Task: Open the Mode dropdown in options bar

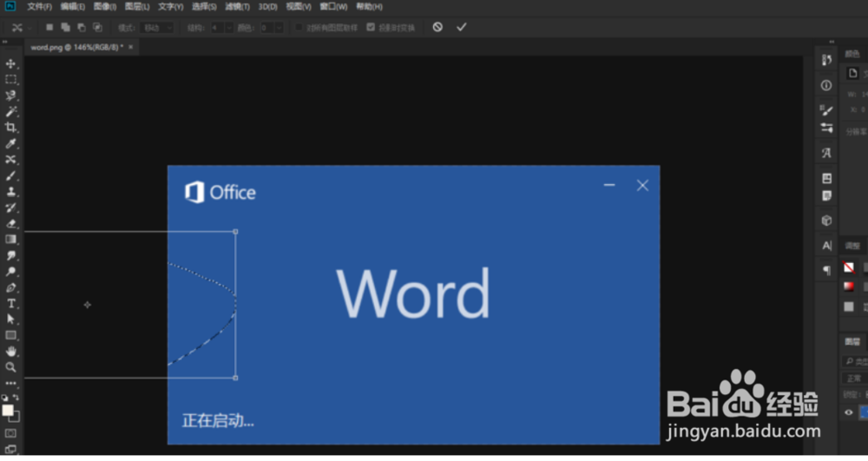Action: (x=157, y=28)
